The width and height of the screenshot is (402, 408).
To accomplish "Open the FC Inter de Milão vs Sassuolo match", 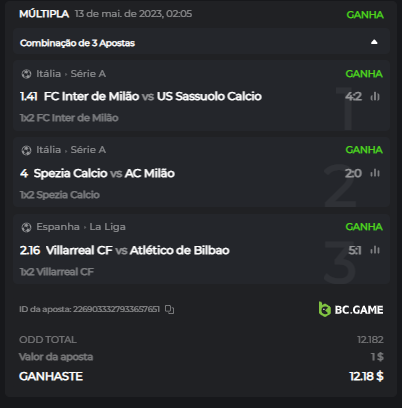I will (x=153, y=96).
